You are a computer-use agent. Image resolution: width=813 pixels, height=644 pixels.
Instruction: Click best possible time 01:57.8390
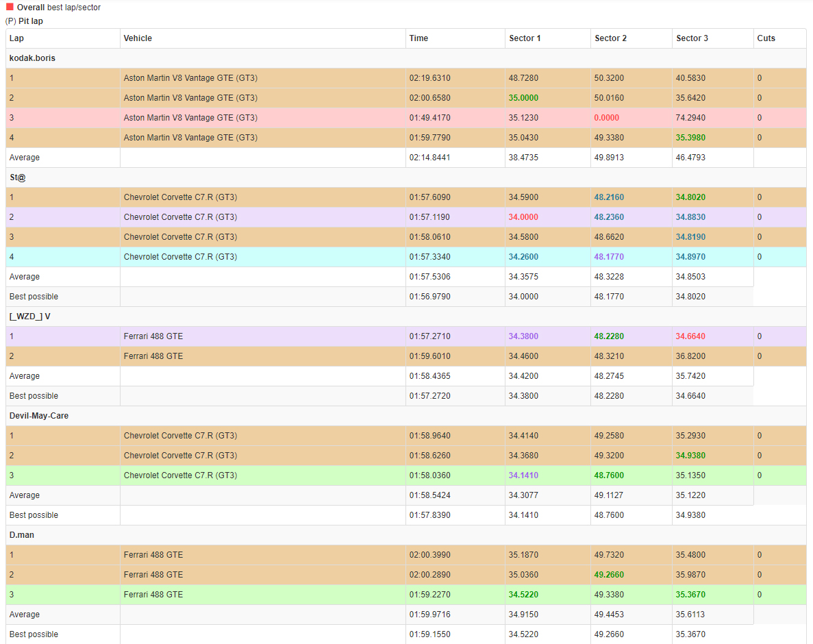click(430, 515)
